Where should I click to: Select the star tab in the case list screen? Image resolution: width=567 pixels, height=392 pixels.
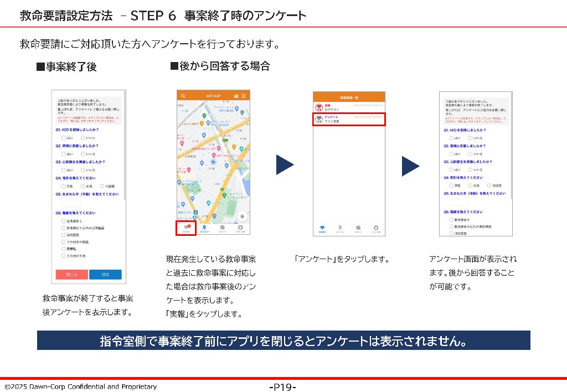(x=376, y=229)
